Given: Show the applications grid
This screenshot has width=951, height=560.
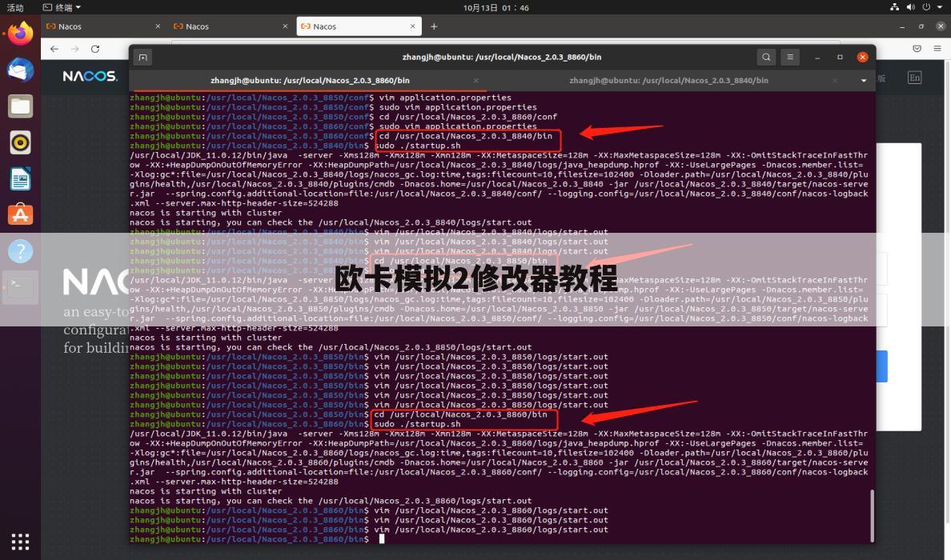Looking at the screenshot, I should pos(20,542).
